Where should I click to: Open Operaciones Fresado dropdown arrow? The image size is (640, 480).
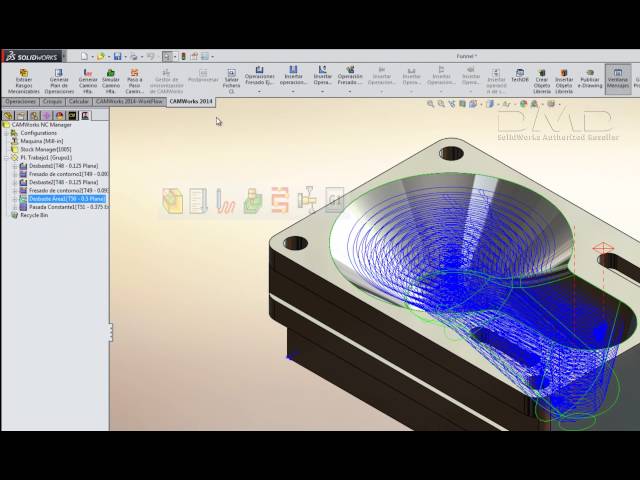259,91
